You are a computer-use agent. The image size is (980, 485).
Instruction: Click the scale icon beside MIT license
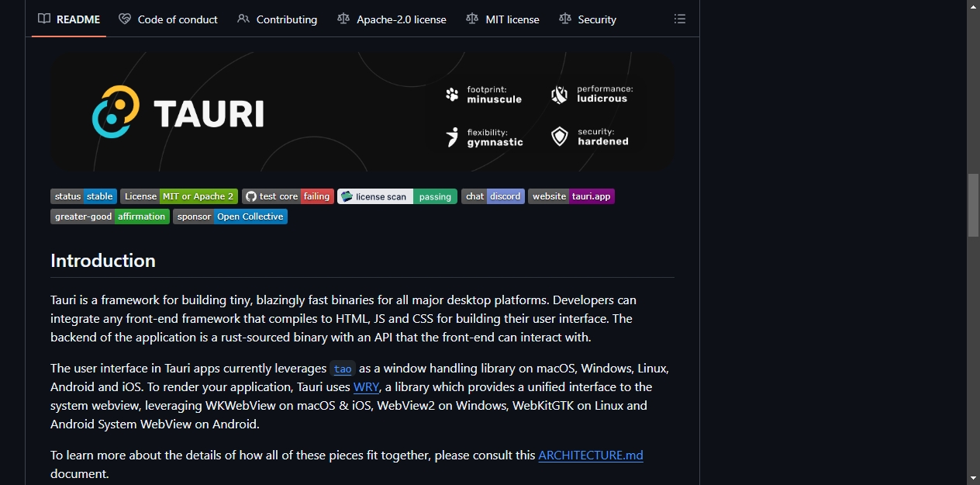click(472, 19)
